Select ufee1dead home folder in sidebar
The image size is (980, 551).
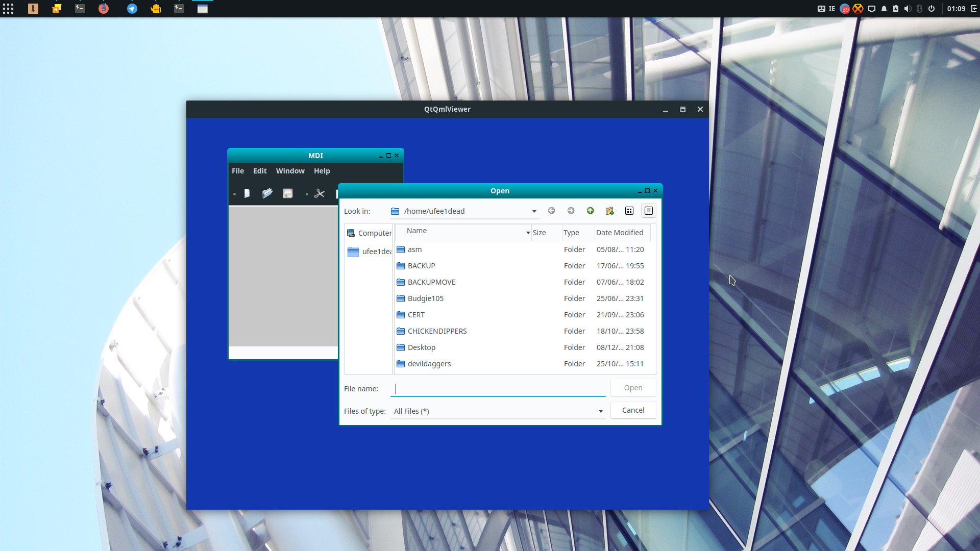[369, 252]
